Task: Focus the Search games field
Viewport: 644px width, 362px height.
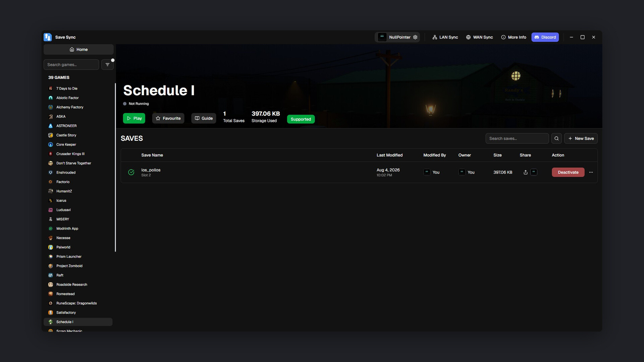Action: [71, 65]
